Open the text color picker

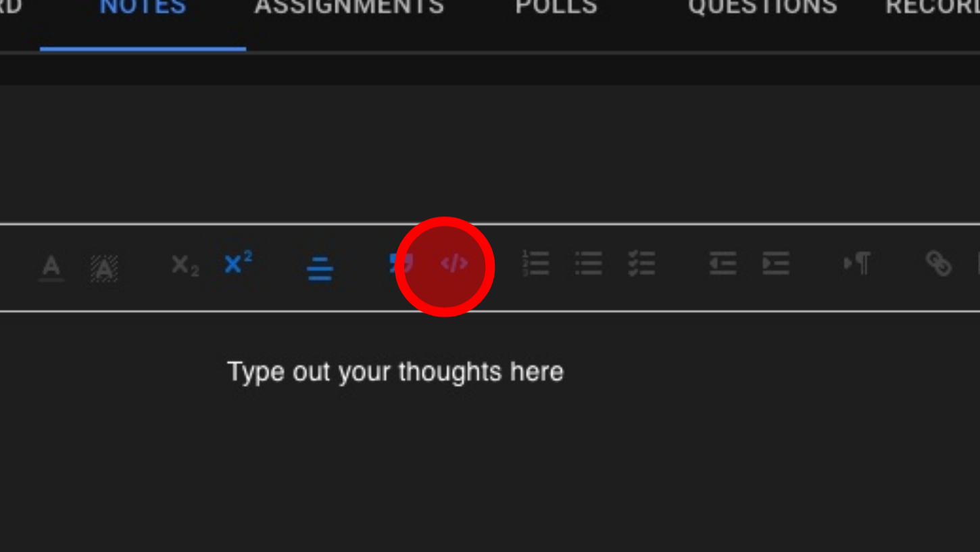coord(51,267)
